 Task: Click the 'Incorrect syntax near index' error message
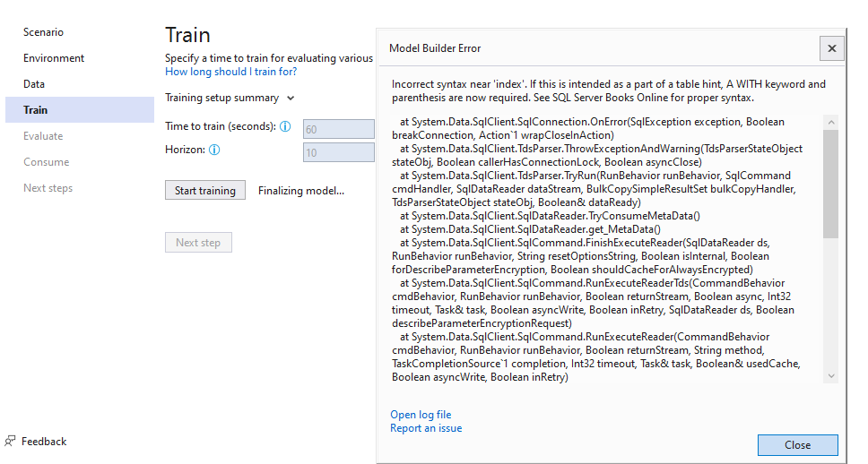coord(609,90)
